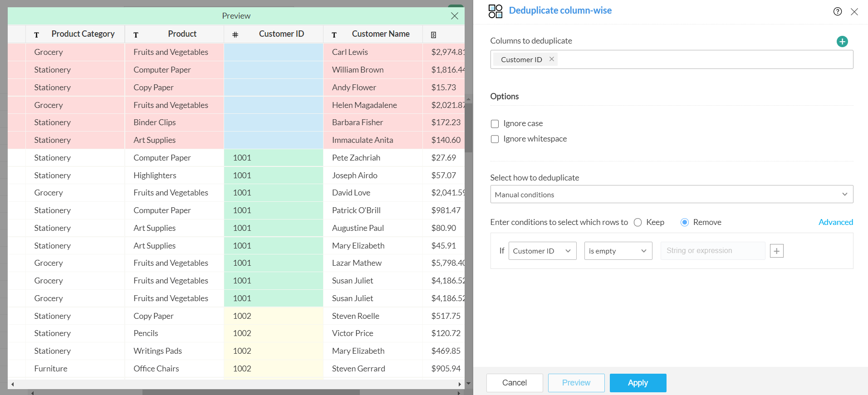868x395 pixels.
Task: Close the Preview pane
Action: (x=454, y=16)
